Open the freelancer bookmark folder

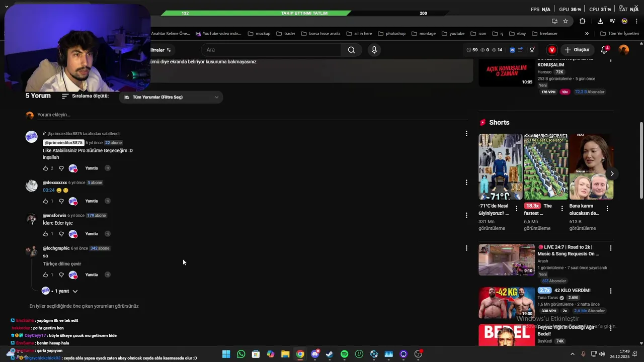(x=544, y=34)
